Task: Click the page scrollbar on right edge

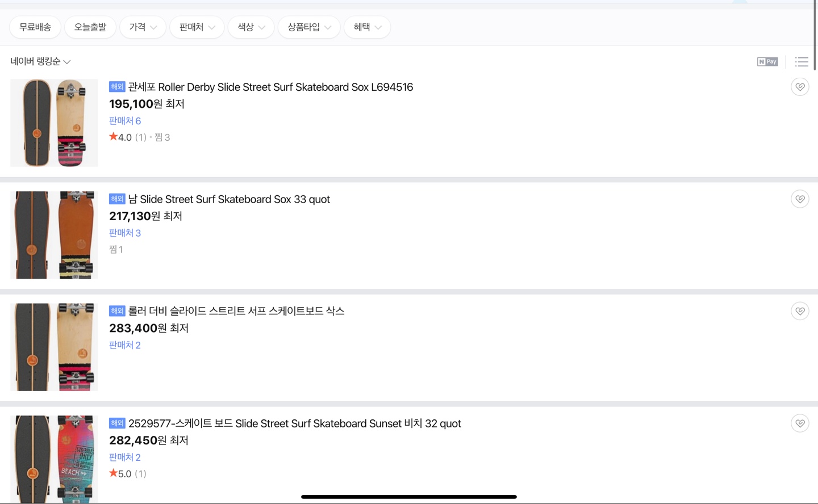Action: click(x=815, y=35)
